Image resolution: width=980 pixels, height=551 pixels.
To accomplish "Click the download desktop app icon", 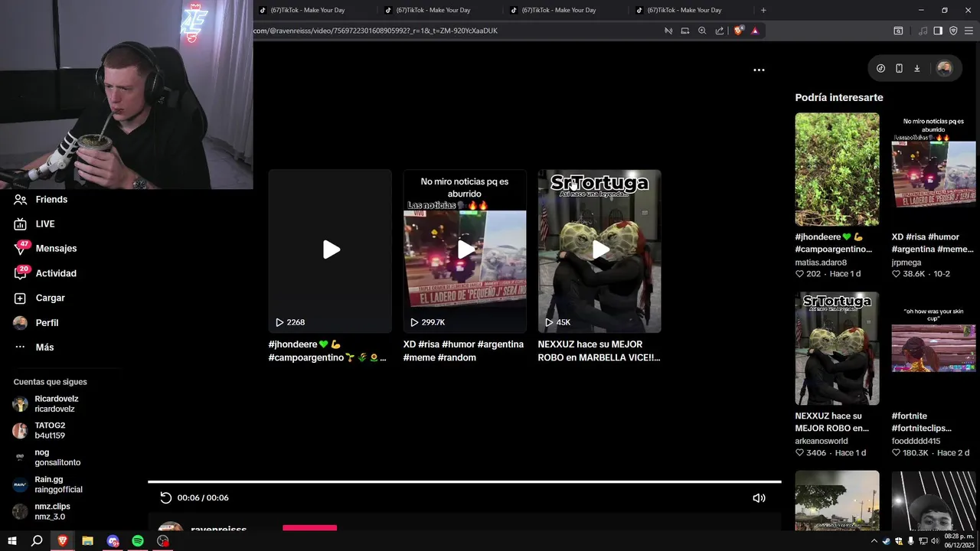I will tap(917, 68).
